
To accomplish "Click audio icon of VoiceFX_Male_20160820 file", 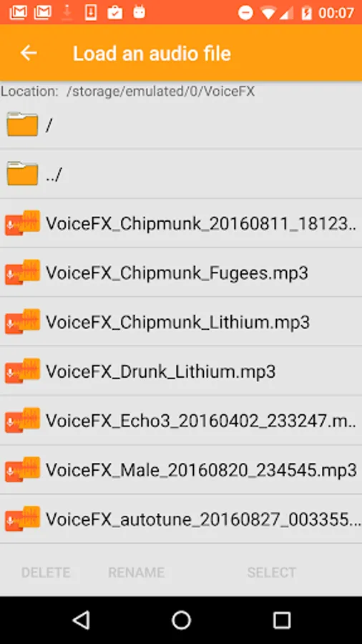I will [22, 469].
